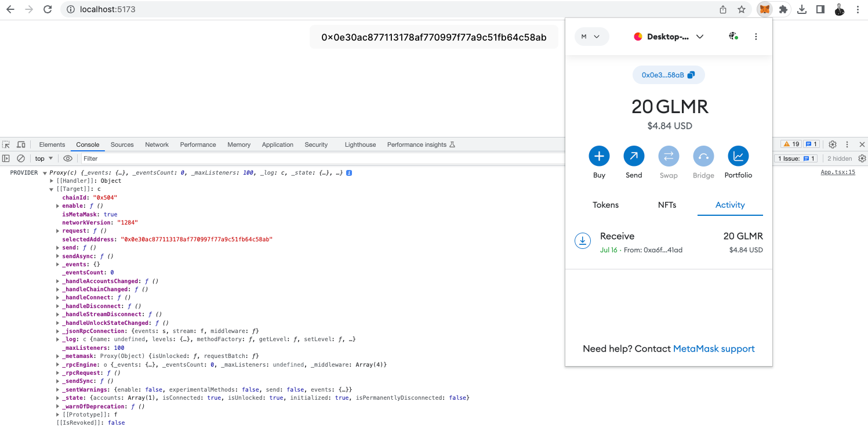The width and height of the screenshot is (868, 427).
Task: Click the chainId "0x504" value
Action: click(105, 198)
